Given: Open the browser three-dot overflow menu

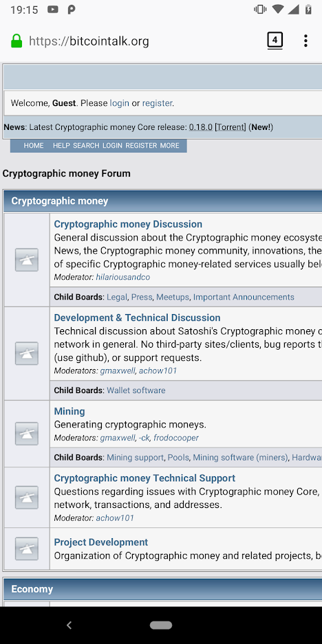Looking at the screenshot, I should click(305, 41).
